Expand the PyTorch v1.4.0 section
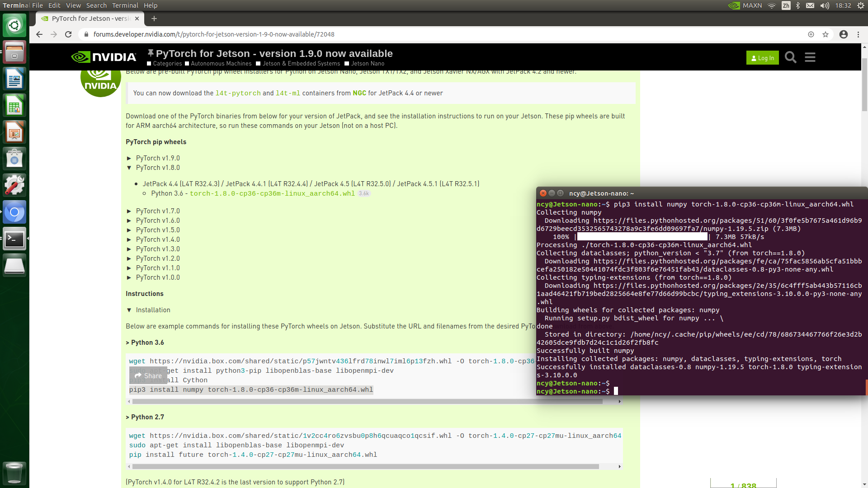This screenshot has height=488, width=868. [153, 239]
